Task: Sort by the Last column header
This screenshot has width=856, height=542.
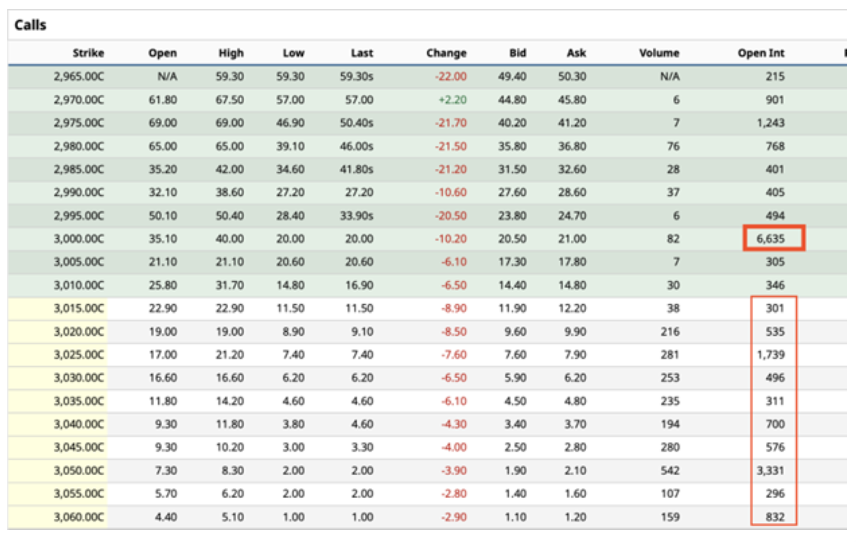Action: click(x=361, y=53)
